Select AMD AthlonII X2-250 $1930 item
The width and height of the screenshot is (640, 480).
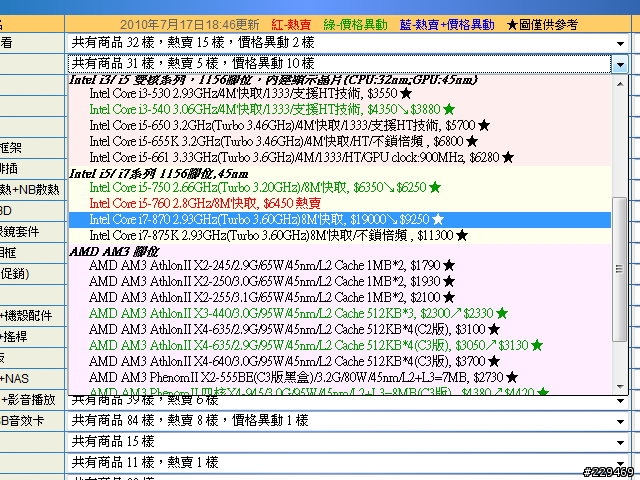[x=340, y=282]
